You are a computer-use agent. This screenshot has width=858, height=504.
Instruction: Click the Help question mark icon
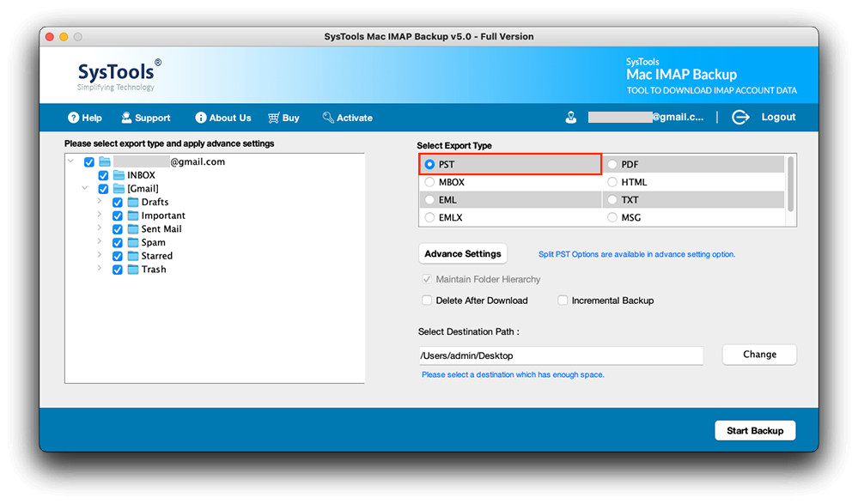pyautogui.click(x=73, y=118)
